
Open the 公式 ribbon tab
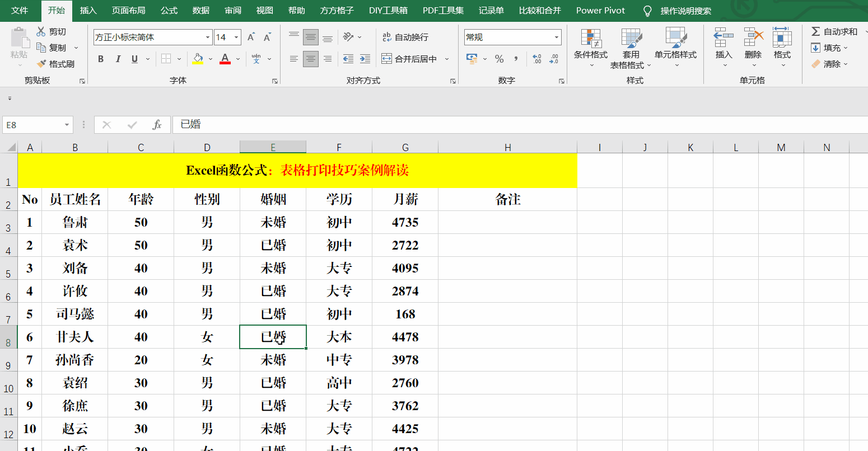pyautogui.click(x=169, y=11)
